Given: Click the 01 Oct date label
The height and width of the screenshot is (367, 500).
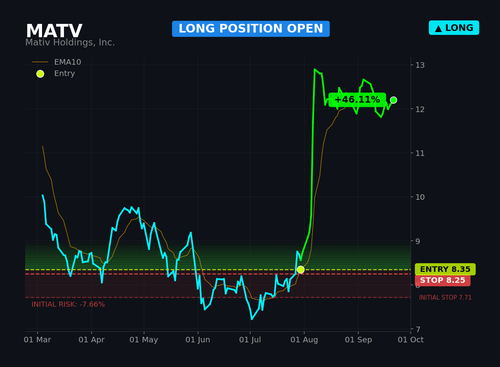Looking at the screenshot, I should coord(411,340).
